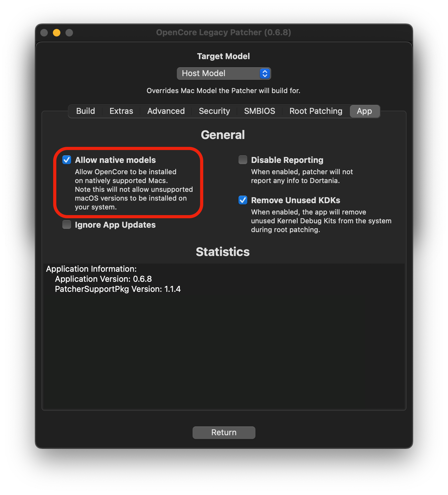
Task: Check the Disable Reporting checkbox
Action: (x=243, y=160)
